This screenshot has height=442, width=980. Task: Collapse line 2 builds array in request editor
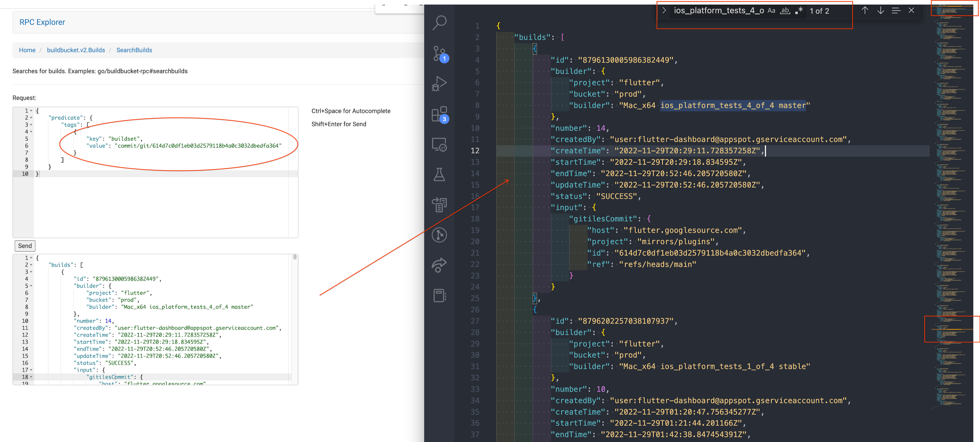30,265
